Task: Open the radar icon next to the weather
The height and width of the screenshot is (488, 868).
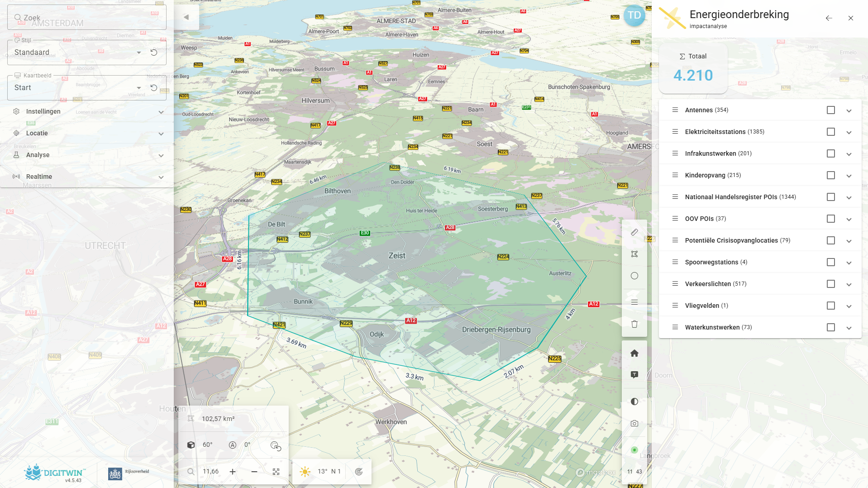Action: point(359,471)
